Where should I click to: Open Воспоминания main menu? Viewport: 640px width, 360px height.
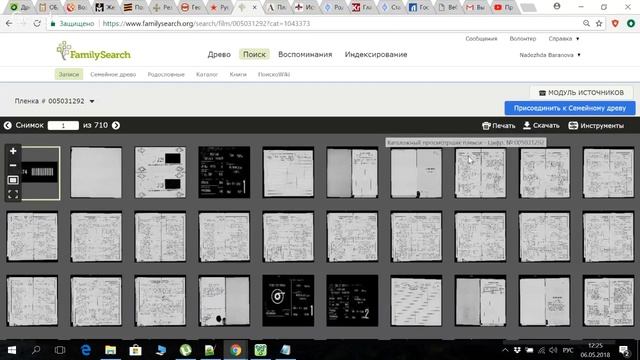pyautogui.click(x=305, y=54)
